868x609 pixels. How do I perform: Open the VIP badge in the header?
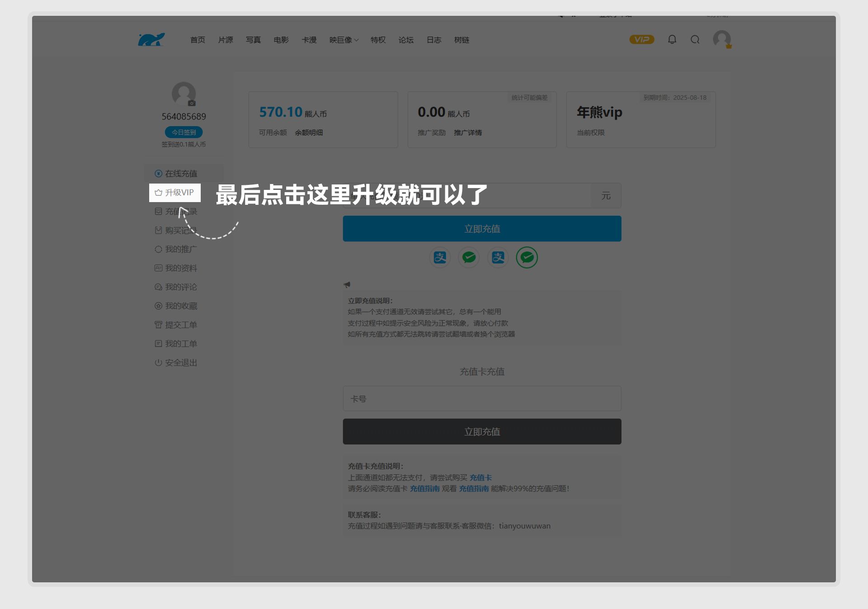tap(642, 40)
